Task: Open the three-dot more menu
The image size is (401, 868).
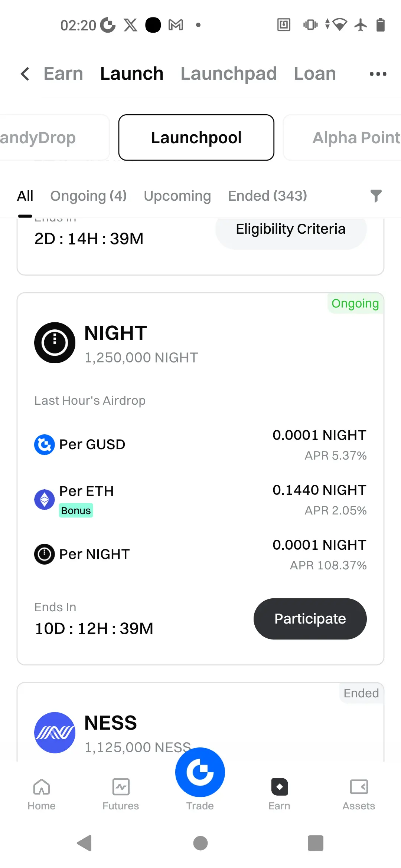Action: pos(378,74)
